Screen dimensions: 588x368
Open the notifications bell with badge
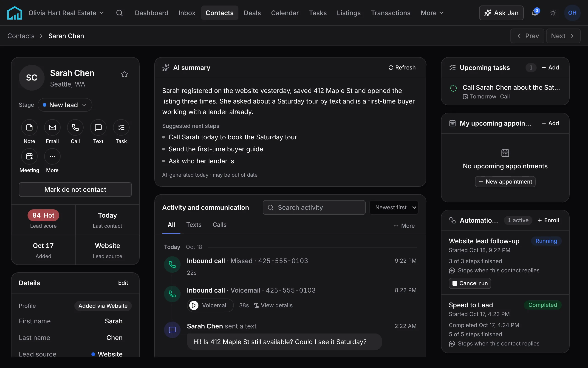pos(535,13)
